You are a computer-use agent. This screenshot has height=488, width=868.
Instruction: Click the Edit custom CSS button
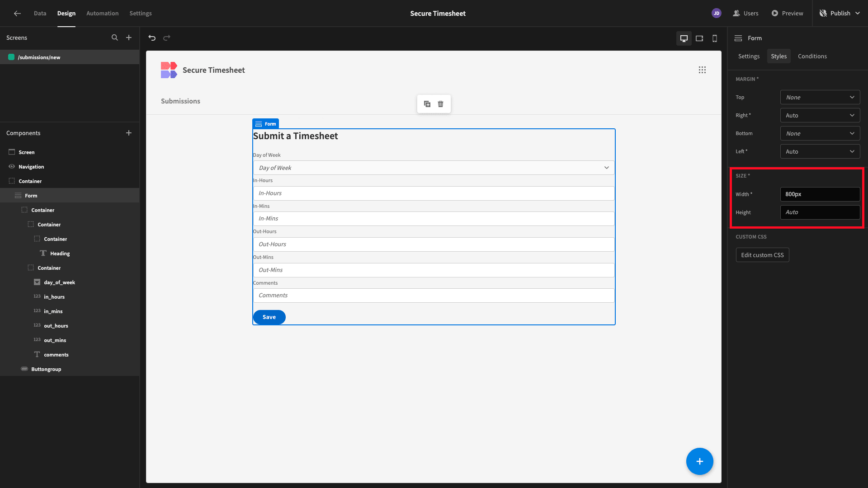point(762,255)
